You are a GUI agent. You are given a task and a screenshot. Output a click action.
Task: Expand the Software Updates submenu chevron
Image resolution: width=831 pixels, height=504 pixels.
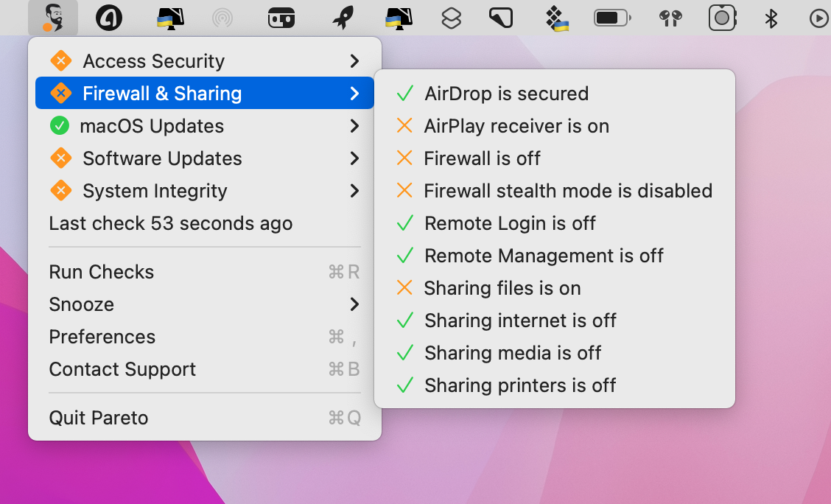pyautogui.click(x=354, y=158)
